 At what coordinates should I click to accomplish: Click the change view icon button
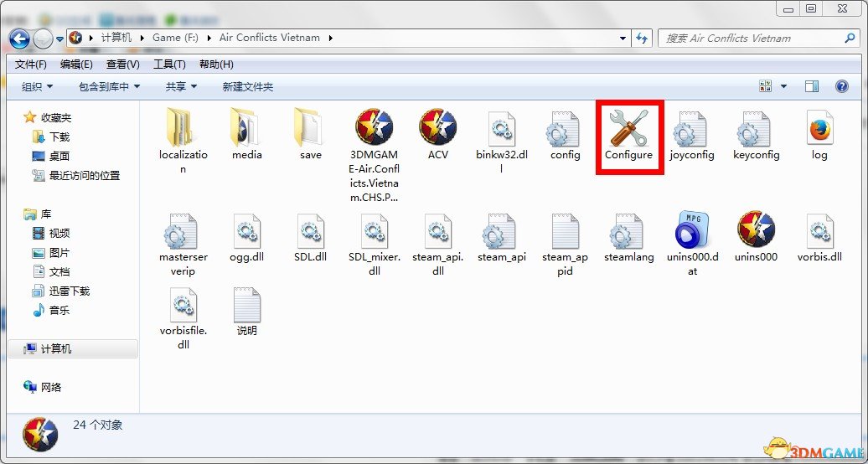coord(766,86)
